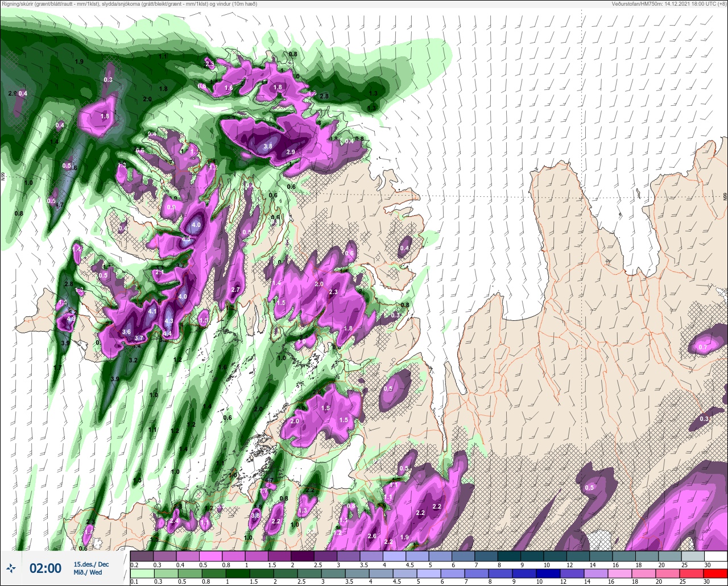Image resolution: width=728 pixels, height=586 pixels.
Task: Select the darkest purple top-row swatch above 2
Action: point(302,556)
